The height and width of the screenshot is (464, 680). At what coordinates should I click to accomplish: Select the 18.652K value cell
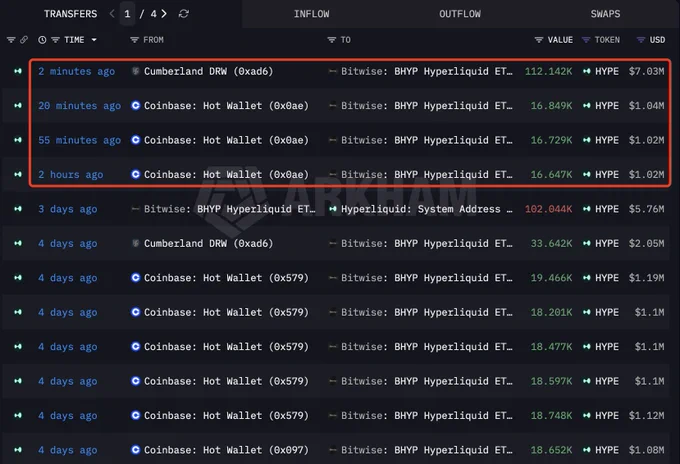(552, 450)
